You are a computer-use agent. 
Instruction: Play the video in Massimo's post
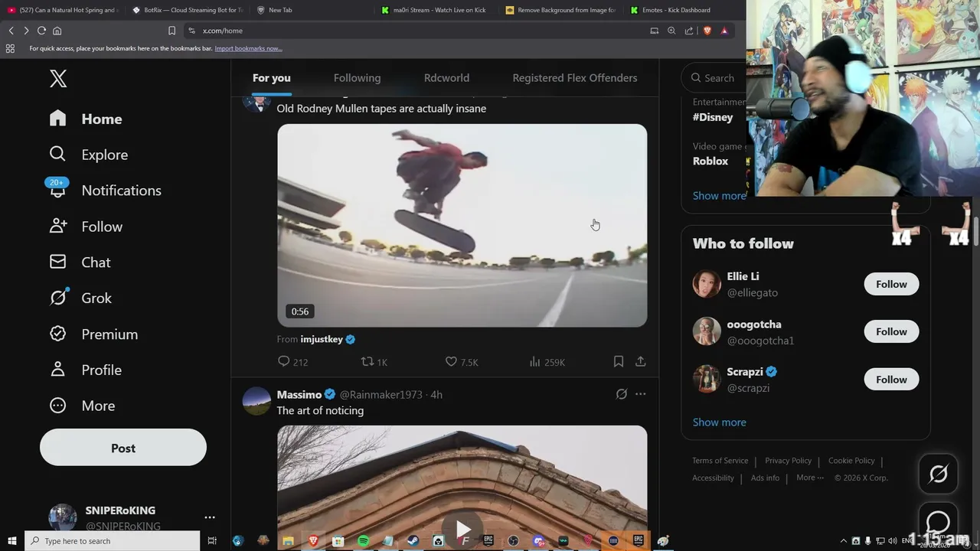click(462, 529)
